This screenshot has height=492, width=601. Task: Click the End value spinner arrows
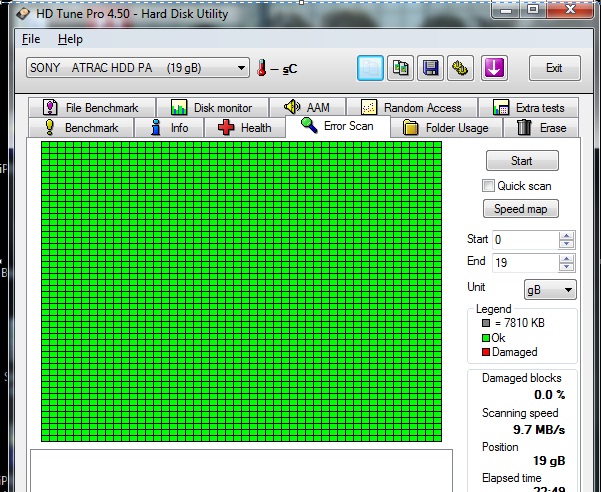(x=567, y=262)
